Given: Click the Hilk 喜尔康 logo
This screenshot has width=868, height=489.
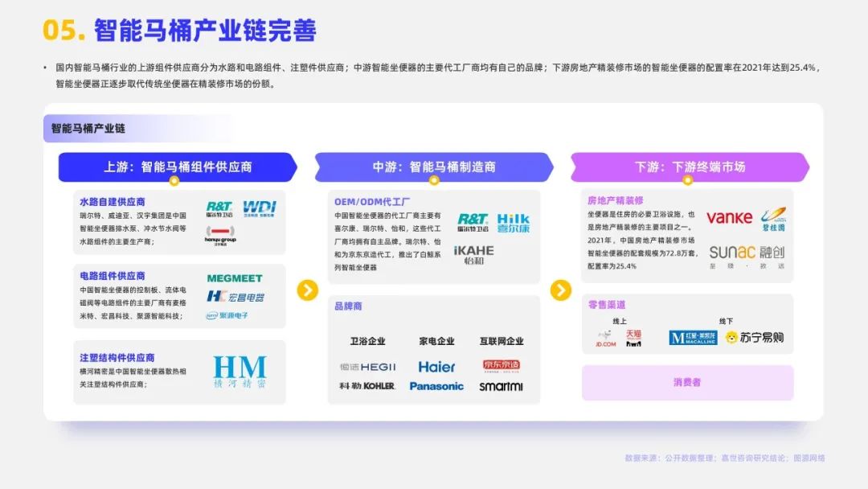Looking at the screenshot, I should pos(513,223).
